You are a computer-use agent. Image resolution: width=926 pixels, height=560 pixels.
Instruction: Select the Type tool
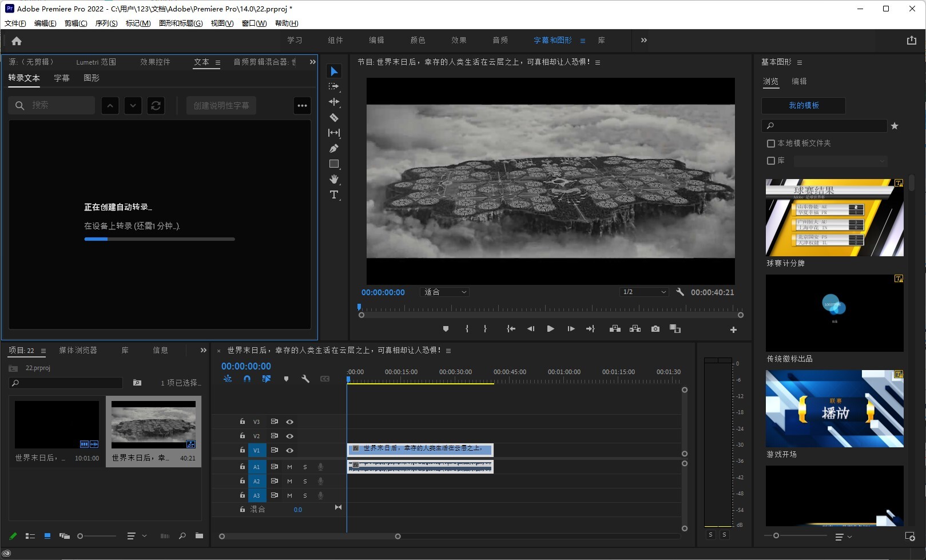click(x=334, y=195)
